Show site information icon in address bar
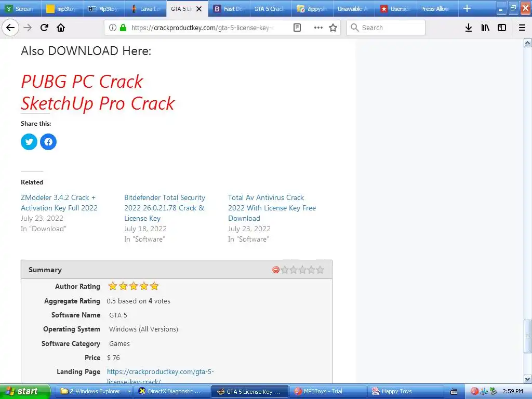 (x=113, y=28)
